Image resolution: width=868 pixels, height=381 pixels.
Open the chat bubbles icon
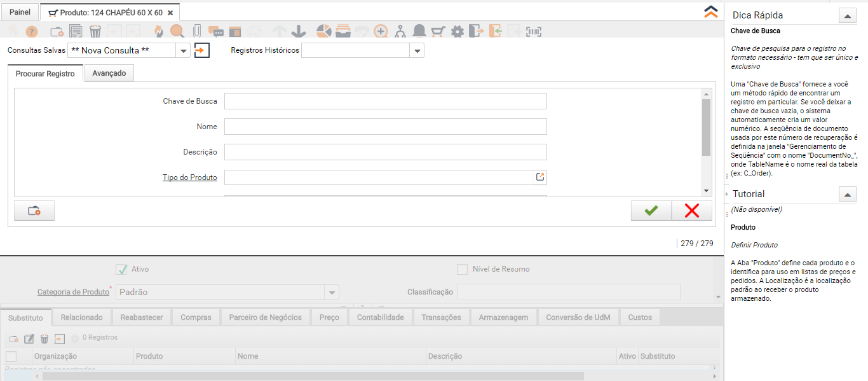(216, 31)
